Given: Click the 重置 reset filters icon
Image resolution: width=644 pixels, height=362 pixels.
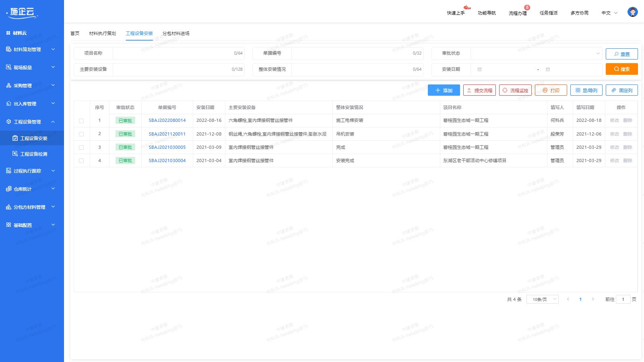Looking at the screenshot, I should click(x=621, y=53).
